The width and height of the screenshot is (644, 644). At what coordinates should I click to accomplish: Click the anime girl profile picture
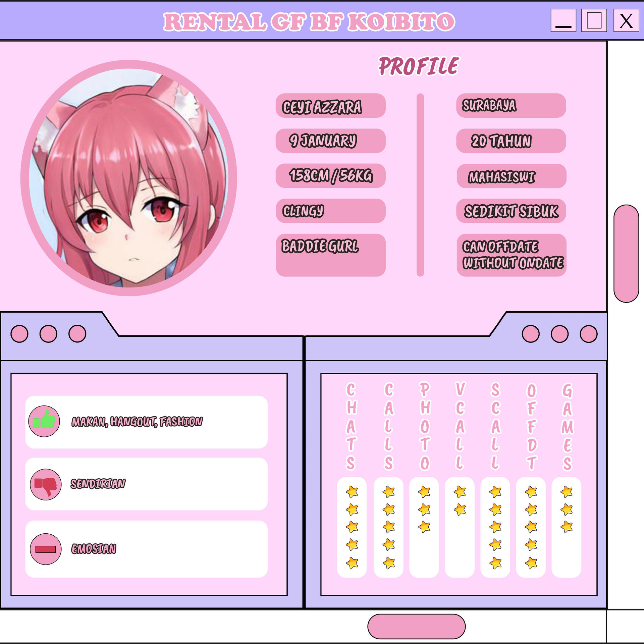[129, 178]
